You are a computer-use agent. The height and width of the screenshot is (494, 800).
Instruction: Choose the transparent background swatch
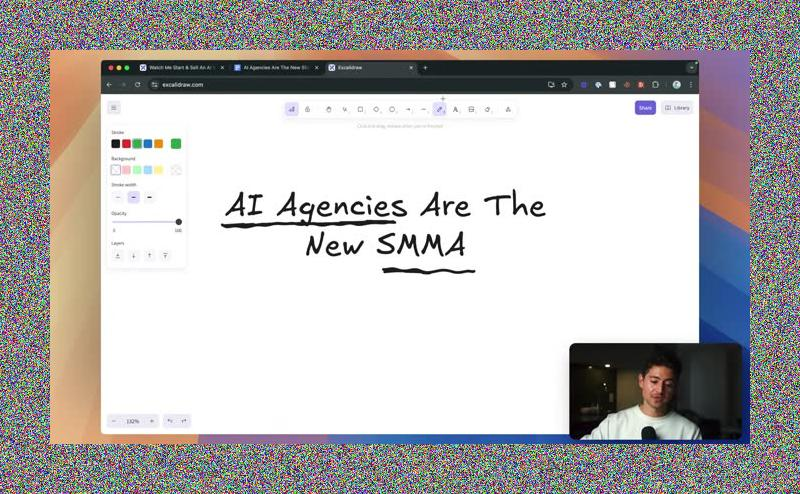pos(116,170)
